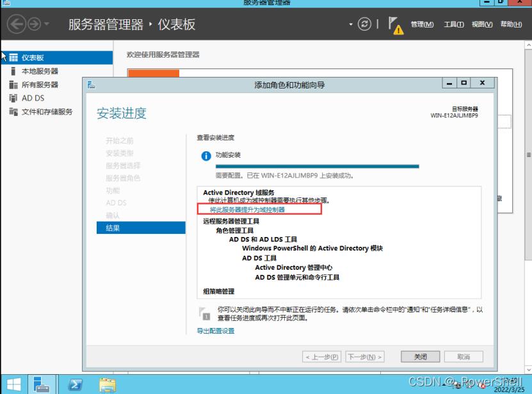Click the Active Directory 域服务 result heading
This screenshot has width=532, height=394.
tap(239, 193)
